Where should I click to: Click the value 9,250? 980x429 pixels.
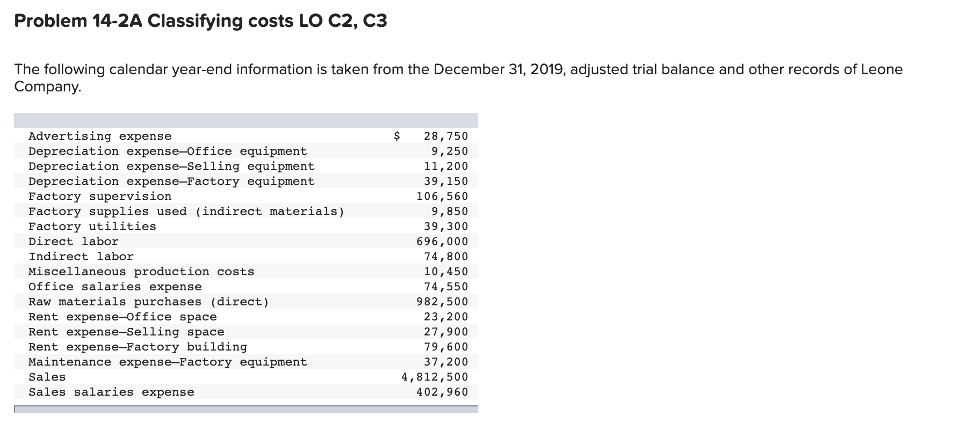click(450, 152)
